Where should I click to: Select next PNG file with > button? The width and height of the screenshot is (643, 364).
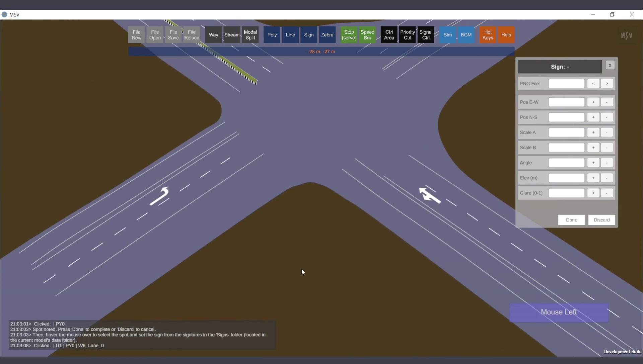tap(606, 84)
